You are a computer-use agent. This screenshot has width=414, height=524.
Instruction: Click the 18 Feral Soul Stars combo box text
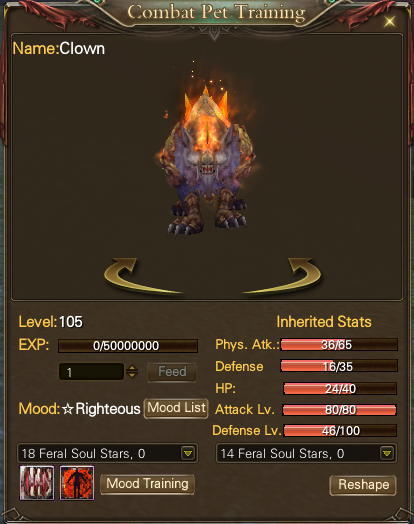[x=84, y=453]
